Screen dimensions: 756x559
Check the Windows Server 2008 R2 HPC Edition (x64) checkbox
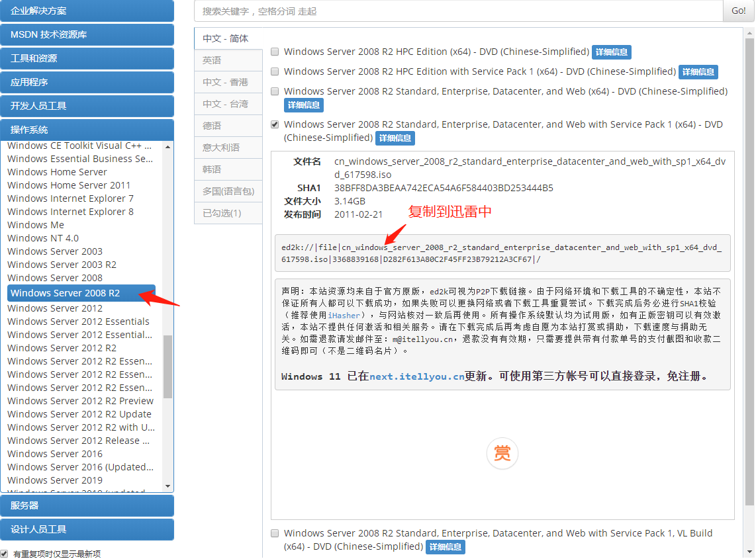tap(275, 52)
